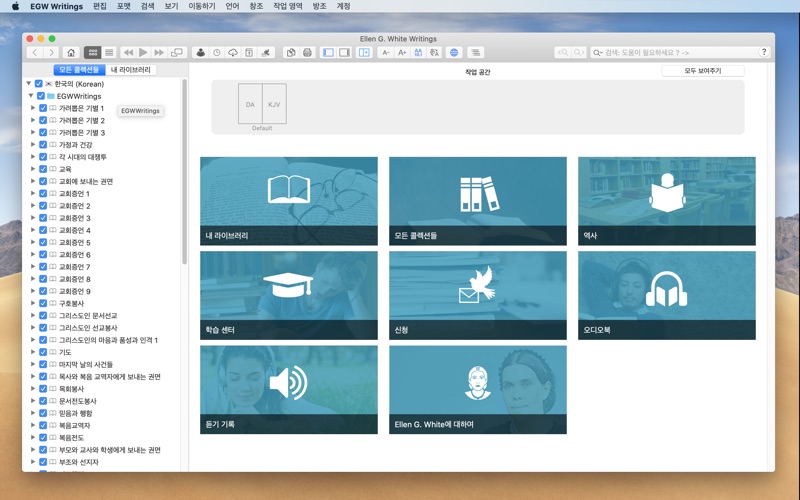Click the split panel layout icon
Viewport: 800px width, 500px height.
364,53
